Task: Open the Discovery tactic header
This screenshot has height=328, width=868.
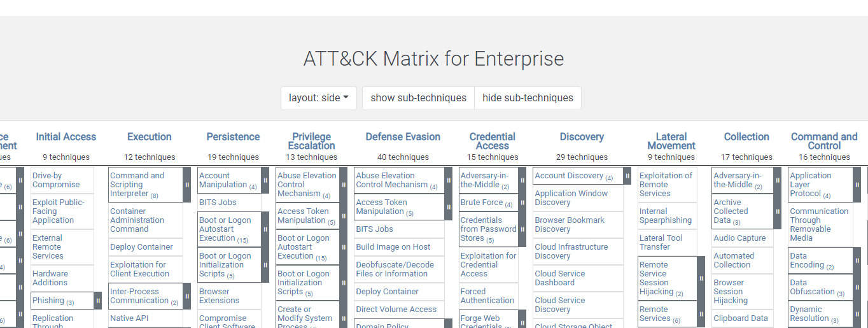Action: (582, 137)
